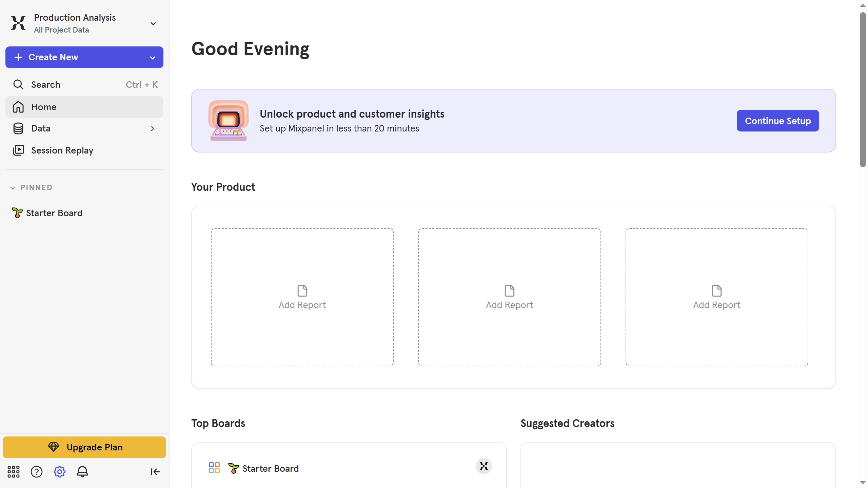Click the scrollbar up arrow
The height and width of the screenshot is (488, 868).
coord(863,5)
